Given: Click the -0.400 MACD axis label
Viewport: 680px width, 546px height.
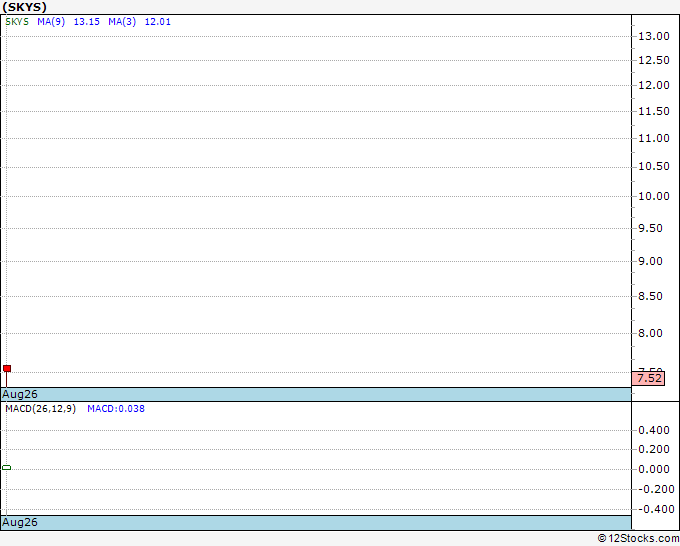Looking at the screenshot, I should tap(656, 509).
